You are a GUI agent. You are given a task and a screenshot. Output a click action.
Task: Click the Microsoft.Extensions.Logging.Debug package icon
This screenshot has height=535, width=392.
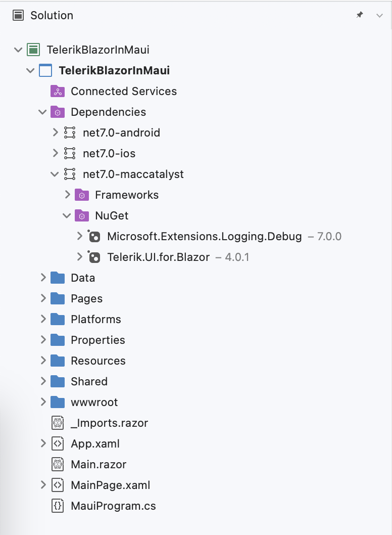click(94, 236)
